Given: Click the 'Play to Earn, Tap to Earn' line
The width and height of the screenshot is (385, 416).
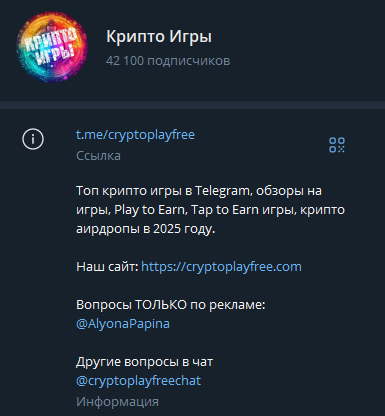Looking at the screenshot, I should [187, 210].
